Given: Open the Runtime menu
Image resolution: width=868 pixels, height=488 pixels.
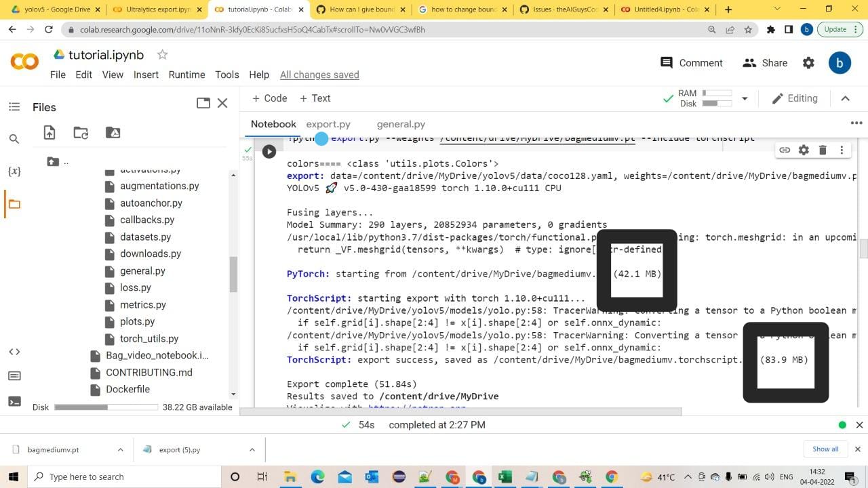Looking at the screenshot, I should click(186, 75).
